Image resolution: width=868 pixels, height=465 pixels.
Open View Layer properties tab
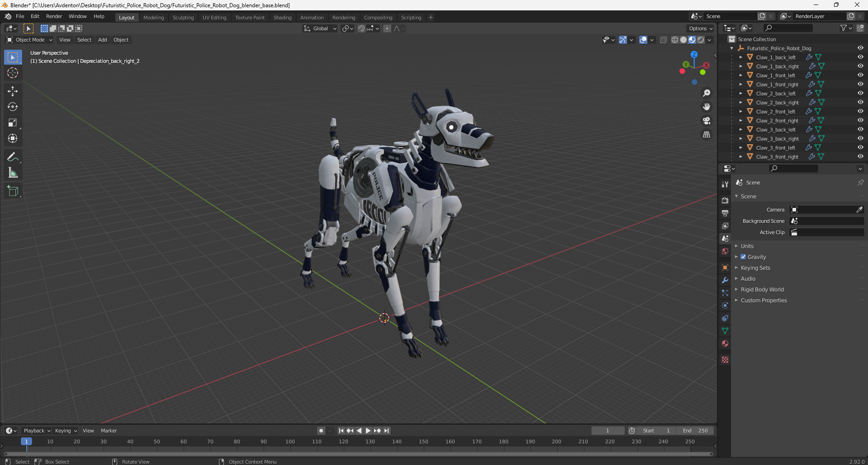725,225
